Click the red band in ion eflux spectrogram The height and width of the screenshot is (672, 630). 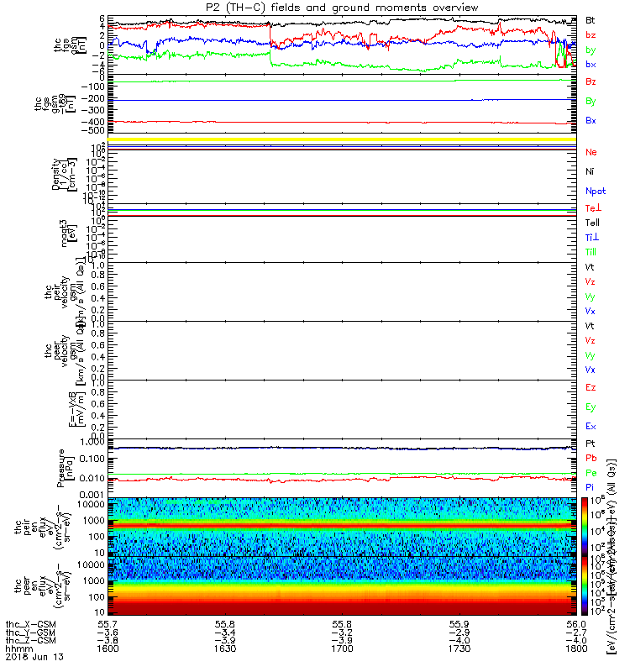pyautogui.click(x=342, y=524)
